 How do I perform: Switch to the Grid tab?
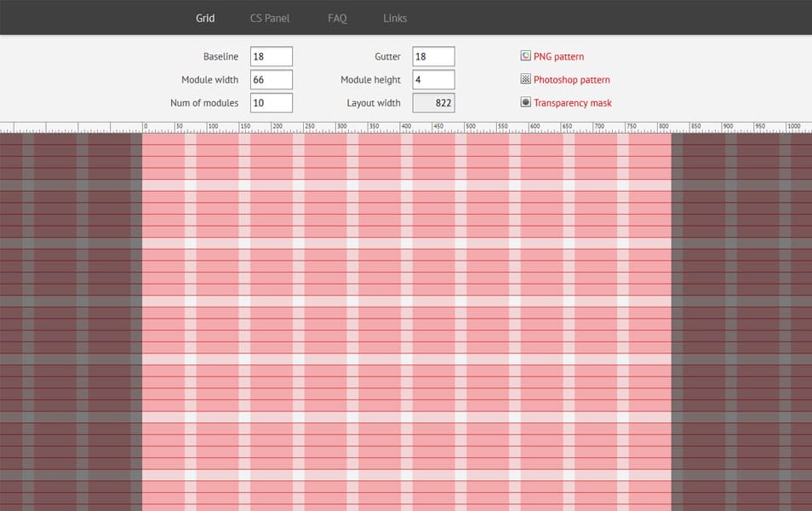(x=204, y=17)
